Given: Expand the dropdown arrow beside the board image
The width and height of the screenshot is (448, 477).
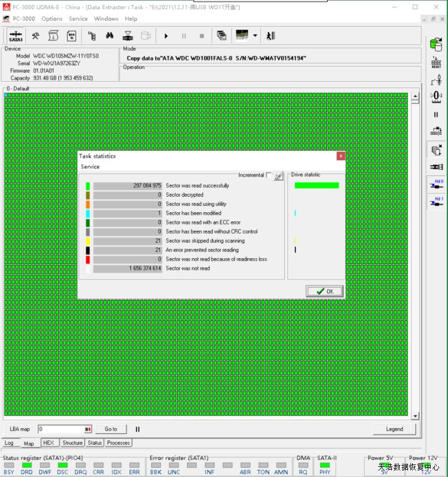Looking at the screenshot, I should [255, 36].
